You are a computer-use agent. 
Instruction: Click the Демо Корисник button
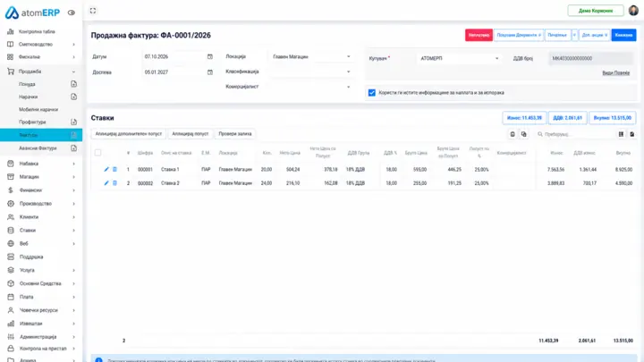(x=596, y=11)
